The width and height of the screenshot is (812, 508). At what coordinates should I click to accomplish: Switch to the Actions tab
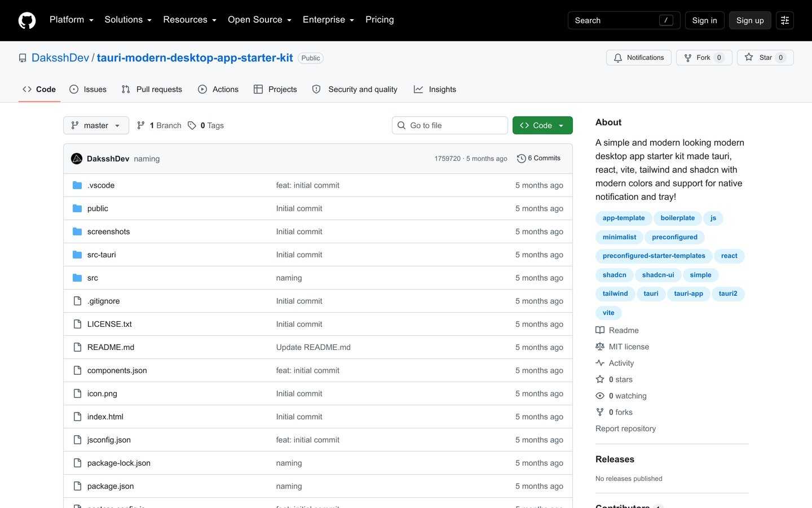tap(218, 89)
